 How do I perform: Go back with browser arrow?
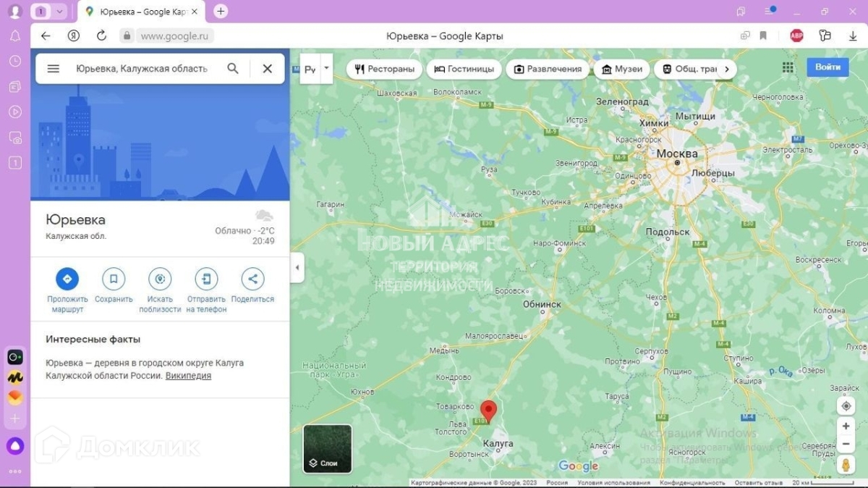[46, 35]
